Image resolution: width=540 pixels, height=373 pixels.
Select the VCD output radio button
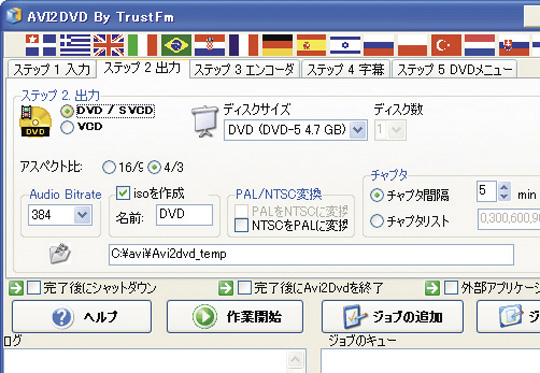tap(67, 127)
